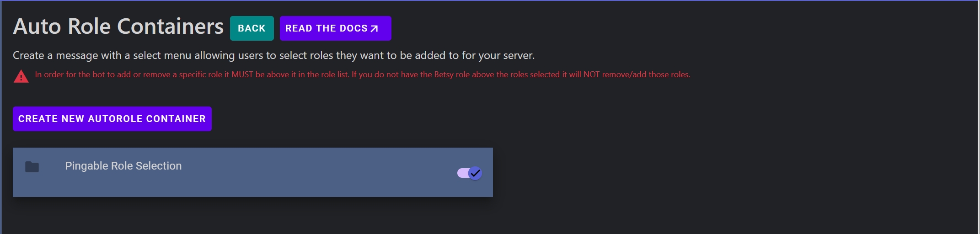The height and width of the screenshot is (234, 980).
Task: Click the word MUST in the warning
Action: pyautogui.click(x=242, y=74)
